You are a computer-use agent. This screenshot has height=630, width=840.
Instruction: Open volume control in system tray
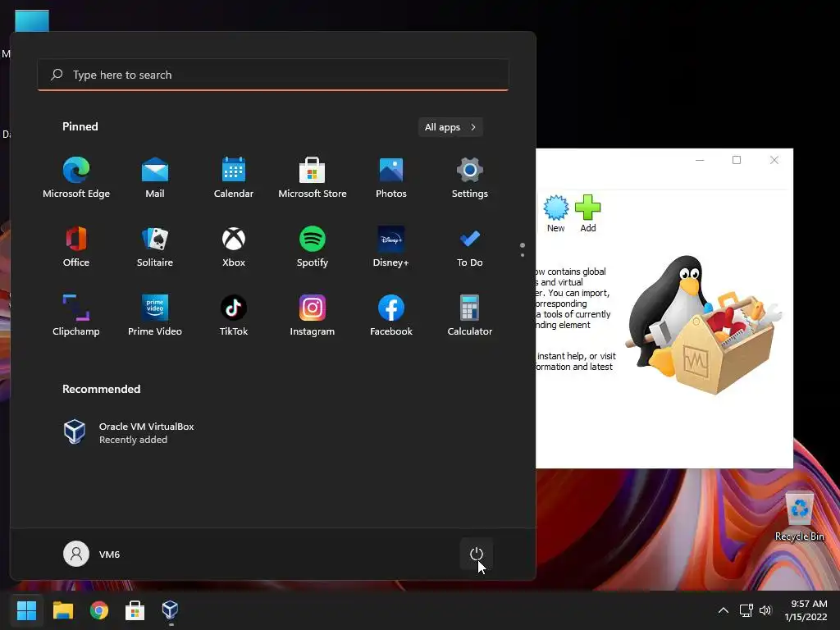click(765, 610)
